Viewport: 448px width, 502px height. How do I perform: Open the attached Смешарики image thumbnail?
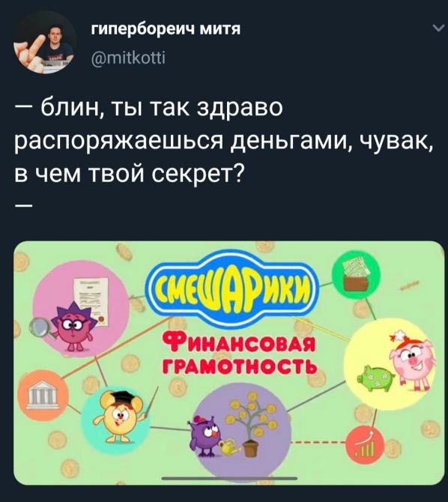[x=229, y=363]
